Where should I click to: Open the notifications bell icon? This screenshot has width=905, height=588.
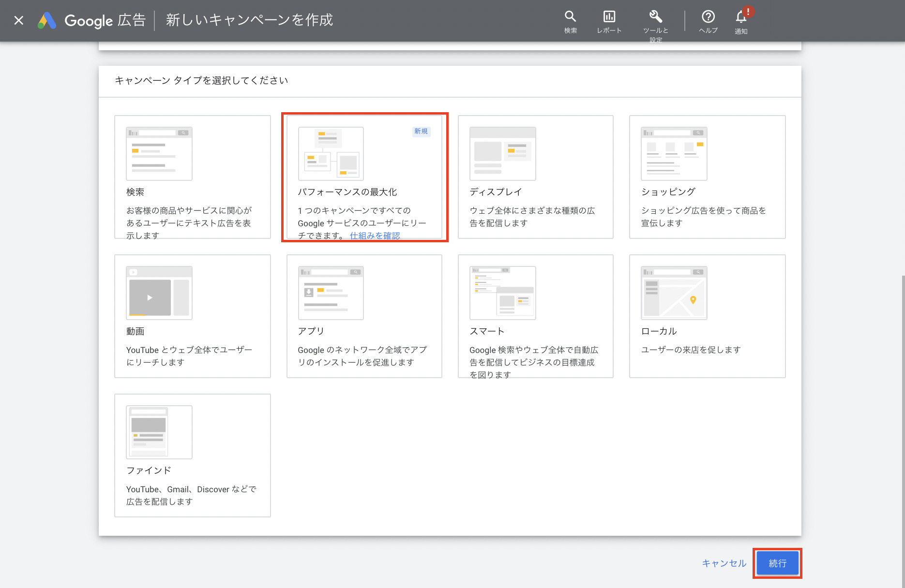coord(741,18)
